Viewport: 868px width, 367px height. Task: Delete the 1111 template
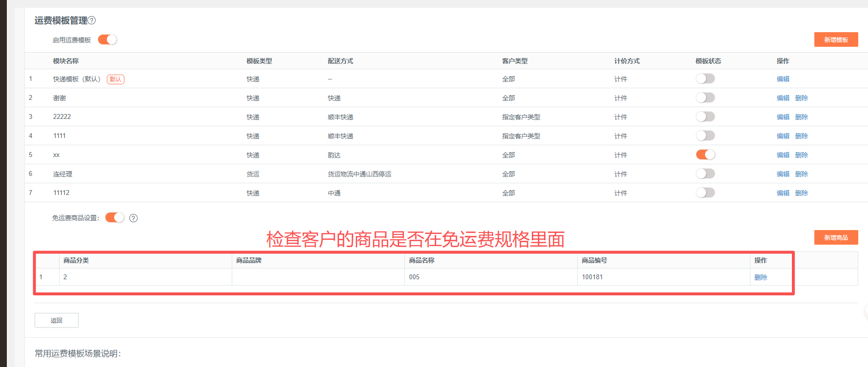tap(802, 136)
